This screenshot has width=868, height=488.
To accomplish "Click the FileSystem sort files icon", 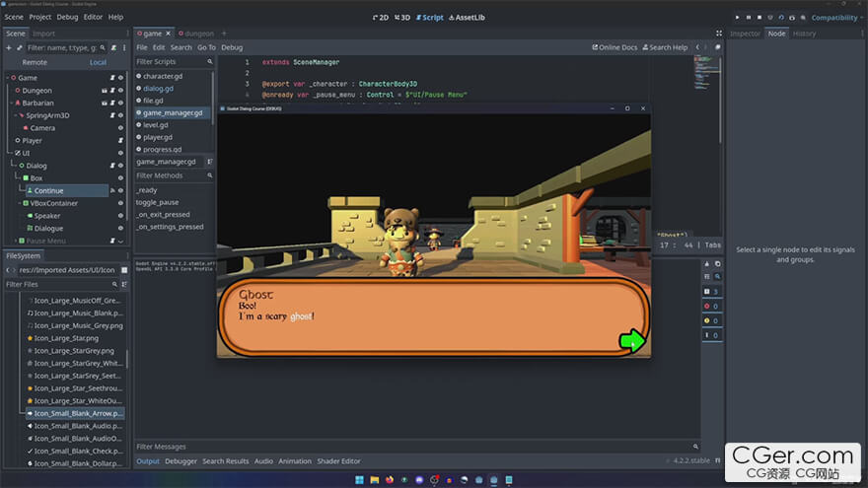I will (x=124, y=284).
